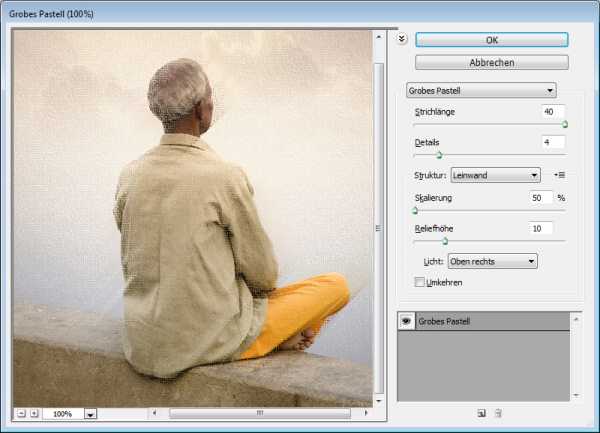Enable the Umkehren checkbox
The image size is (600, 433).
coord(419,282)
